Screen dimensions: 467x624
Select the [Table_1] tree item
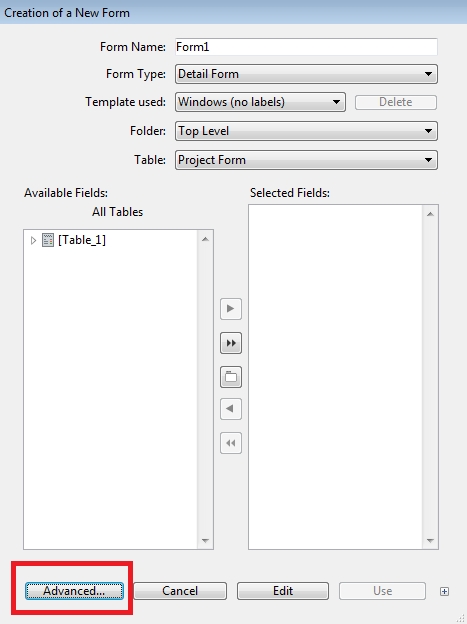(82, 240)
